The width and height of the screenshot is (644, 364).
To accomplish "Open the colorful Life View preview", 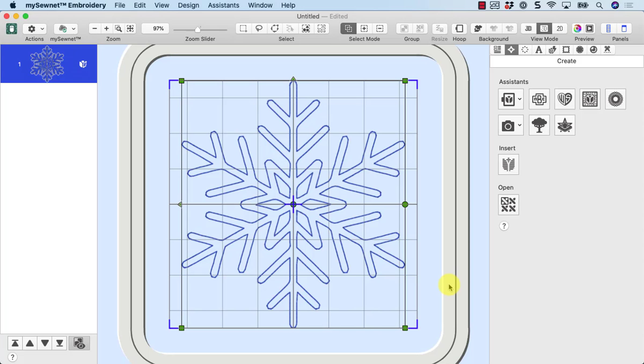I will pos(577,28).
